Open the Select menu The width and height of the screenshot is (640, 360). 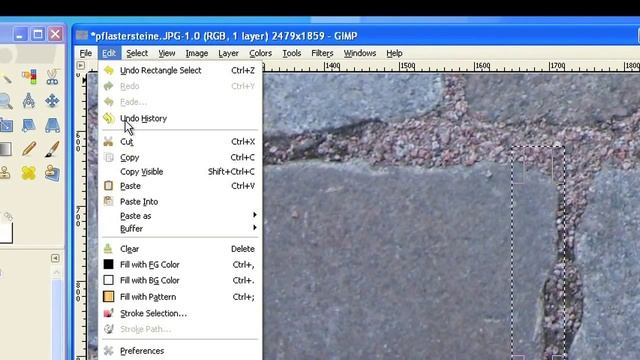pyautogui.click(x=137, y=53)
